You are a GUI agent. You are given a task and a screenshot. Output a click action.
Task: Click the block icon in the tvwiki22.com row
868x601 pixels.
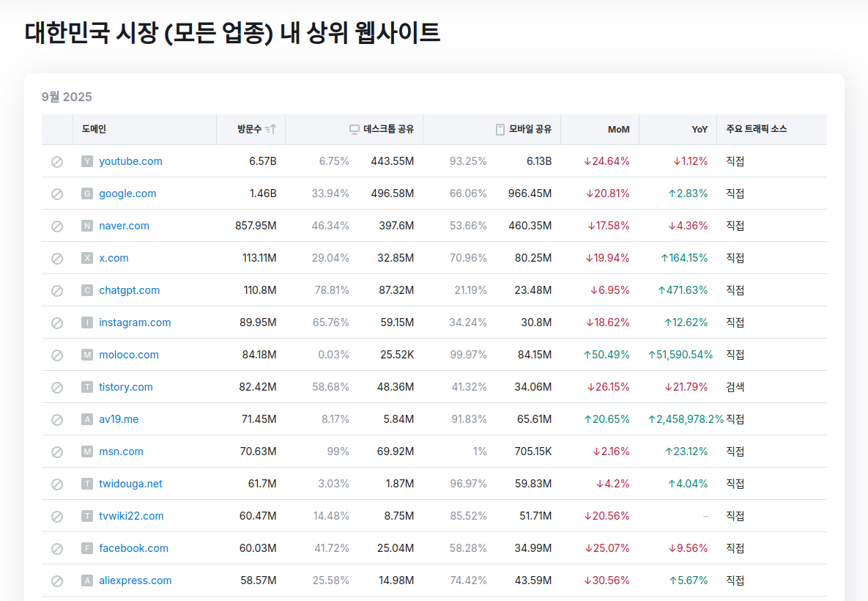pos(57,516)
